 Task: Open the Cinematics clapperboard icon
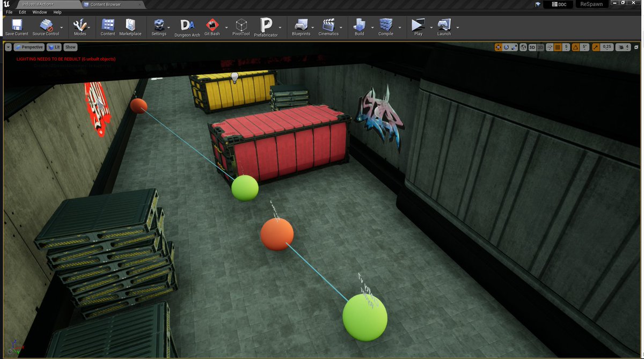pos(328,25)
